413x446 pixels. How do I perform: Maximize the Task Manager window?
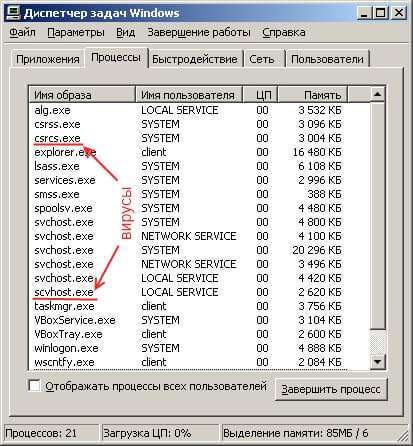pos(381,13)
